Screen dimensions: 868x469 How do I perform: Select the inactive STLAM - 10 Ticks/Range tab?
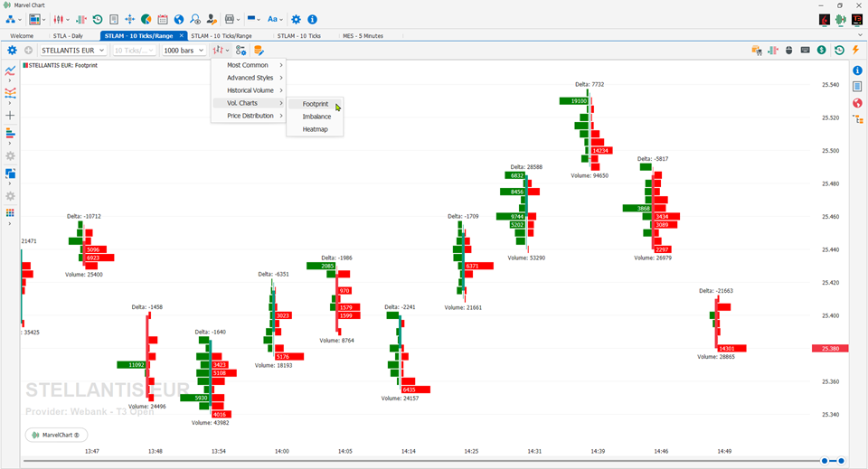tap(222, 35)
